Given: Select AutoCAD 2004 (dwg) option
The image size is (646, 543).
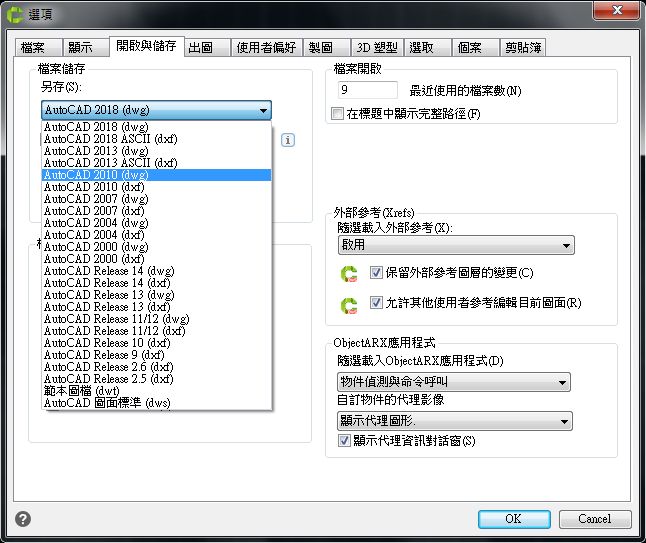Looking at the screenshot, I should point(157,223).
